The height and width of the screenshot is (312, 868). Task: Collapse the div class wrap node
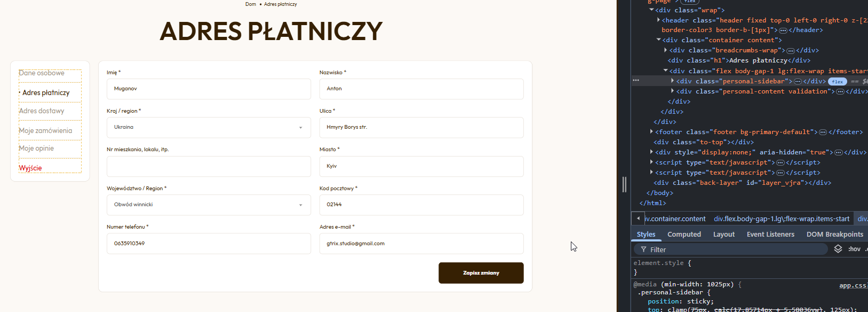tap(651, 10)
